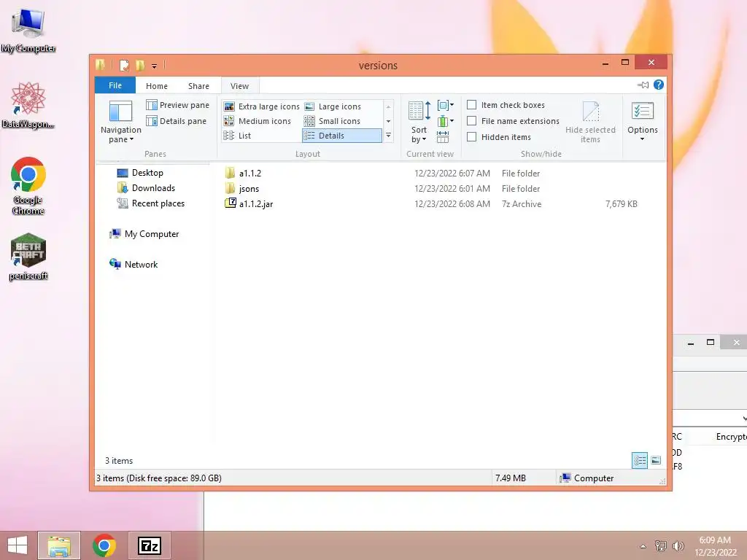Open the File menu tab
This screenshot has height=560, width=747.
pos(115,85)
